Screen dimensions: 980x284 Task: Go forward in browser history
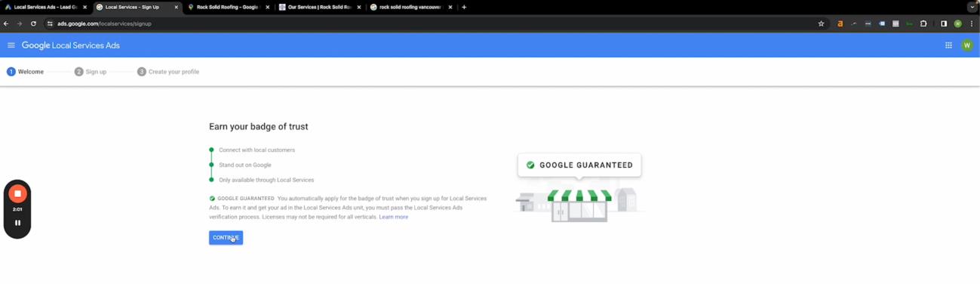(20, 23)
